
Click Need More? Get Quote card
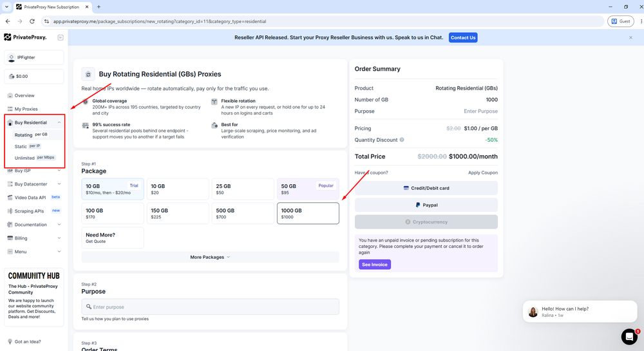[x=113, y=238]
